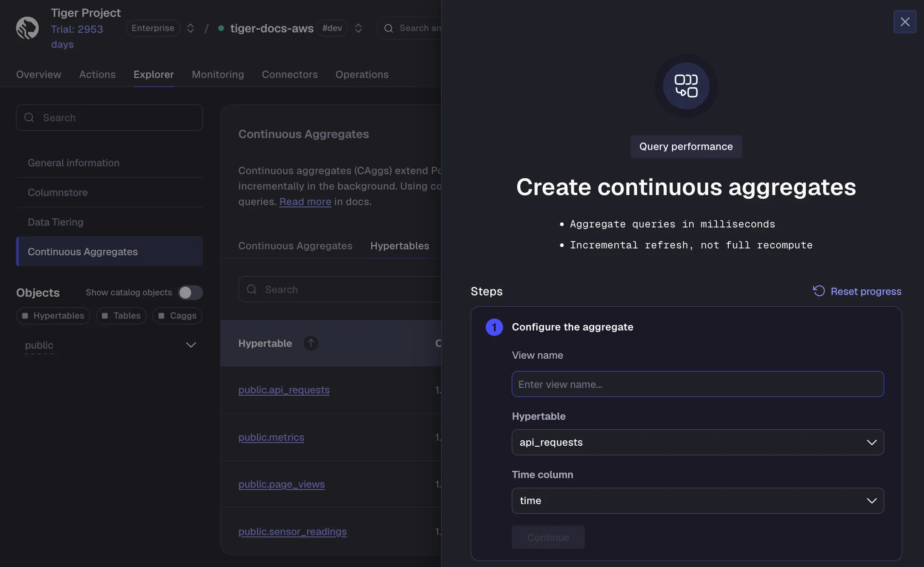The height and width of the screenshot is (567, 924).
Task: Click the #dev environment tag
Action: tap(332, 28)
